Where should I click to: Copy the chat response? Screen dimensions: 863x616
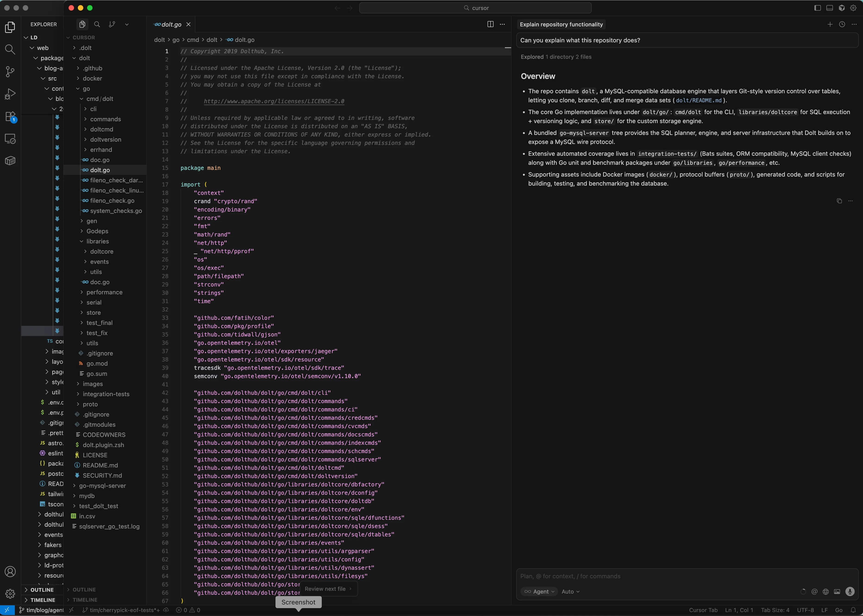839,201
